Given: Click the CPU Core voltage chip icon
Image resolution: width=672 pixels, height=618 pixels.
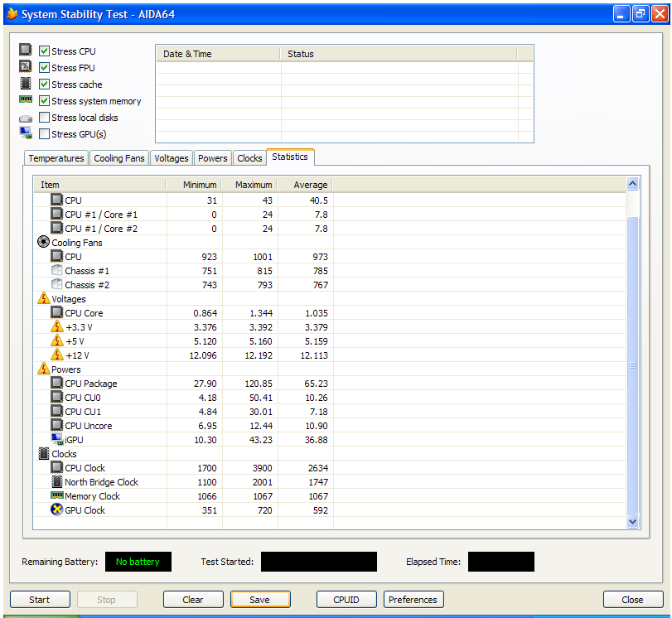Looking at the screenshot, I should 56,312.
